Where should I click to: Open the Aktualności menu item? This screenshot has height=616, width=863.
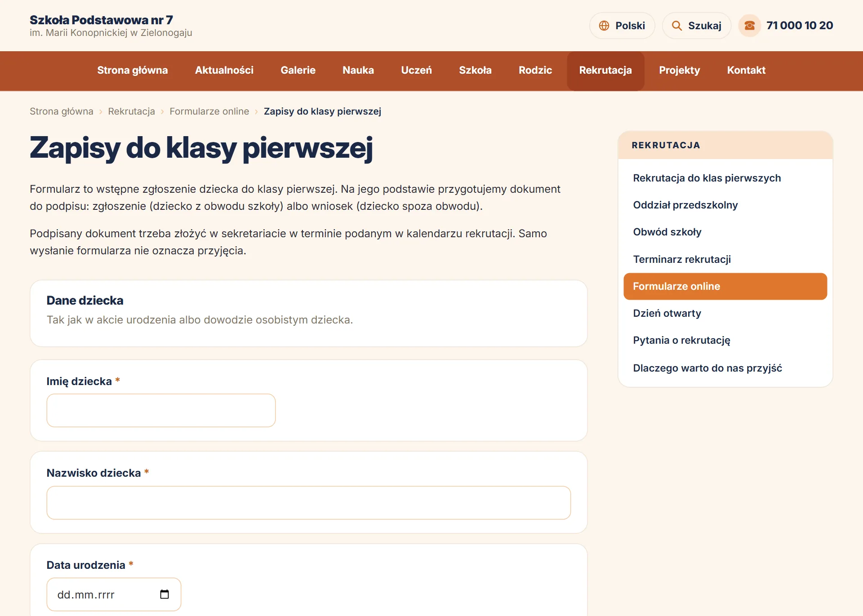click(224, 71)
